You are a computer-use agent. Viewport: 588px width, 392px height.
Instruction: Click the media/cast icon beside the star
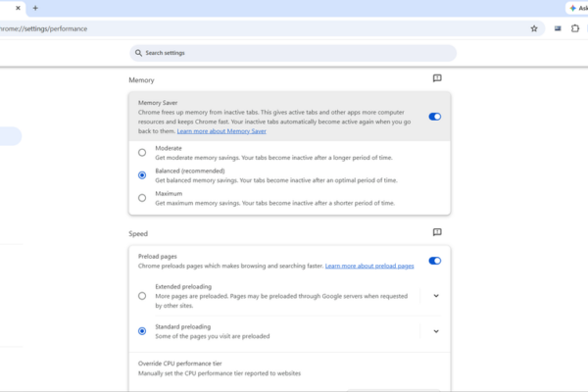[x=558, y=28]
